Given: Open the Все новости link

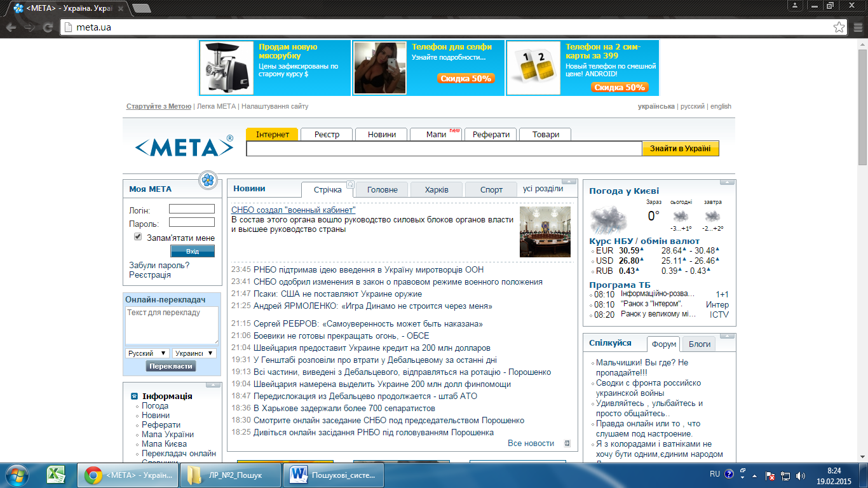Looking at the screenshot, I should pyautogui.click(x=531, y=444).
